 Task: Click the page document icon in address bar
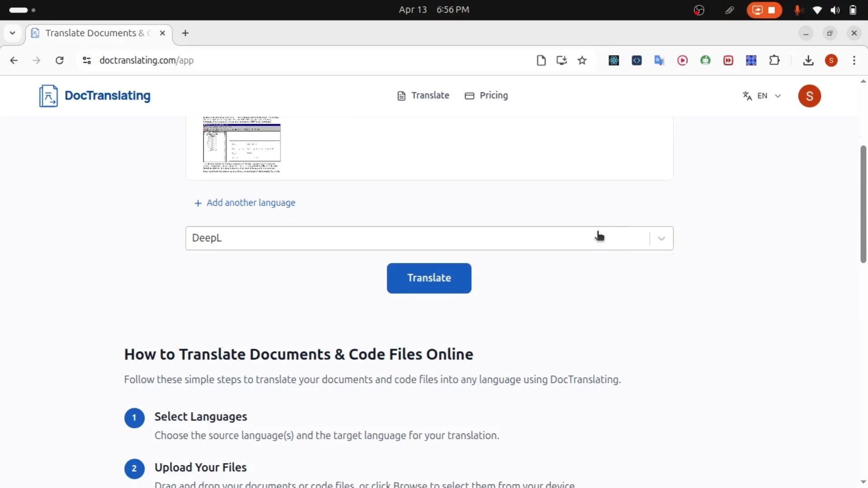tap(541, 61)
